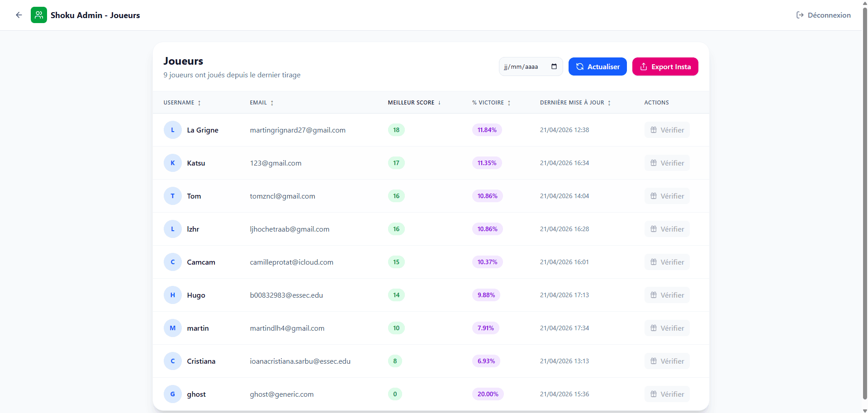Click the username La Grigne
Image resolution: width=868 pixels, height=413 pixels.
(203, 130)
